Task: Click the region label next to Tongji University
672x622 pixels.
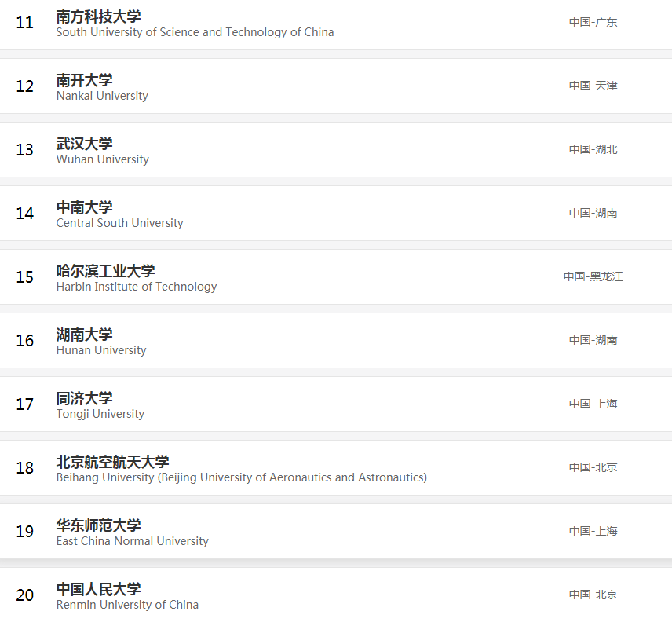Action: [x=593, y=404]
